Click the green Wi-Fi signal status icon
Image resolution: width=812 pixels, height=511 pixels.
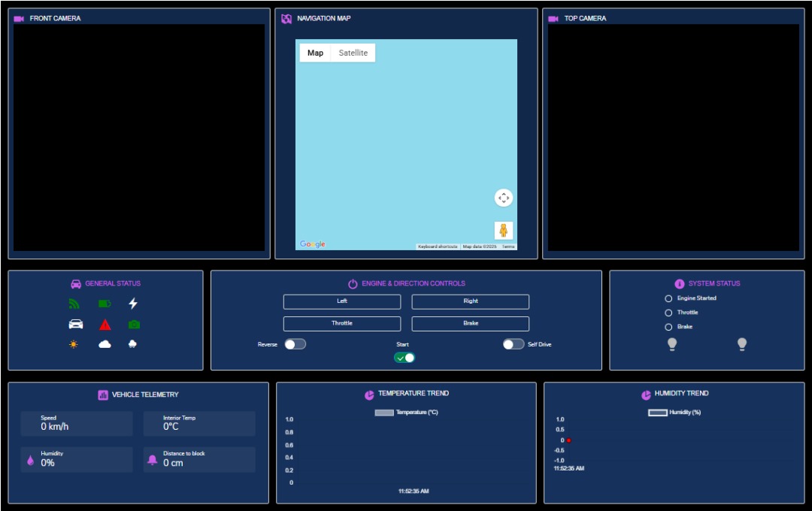click(x=74, y=304)
